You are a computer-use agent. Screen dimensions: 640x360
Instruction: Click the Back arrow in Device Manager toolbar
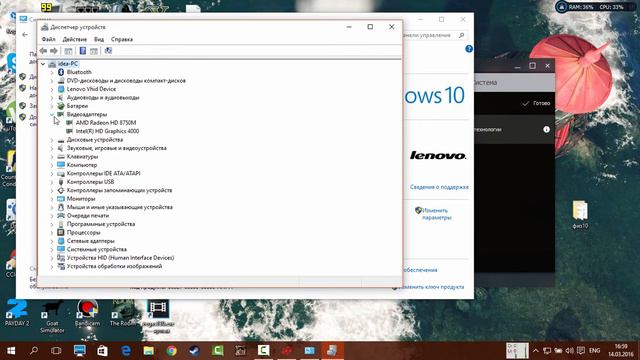point(43,51)
